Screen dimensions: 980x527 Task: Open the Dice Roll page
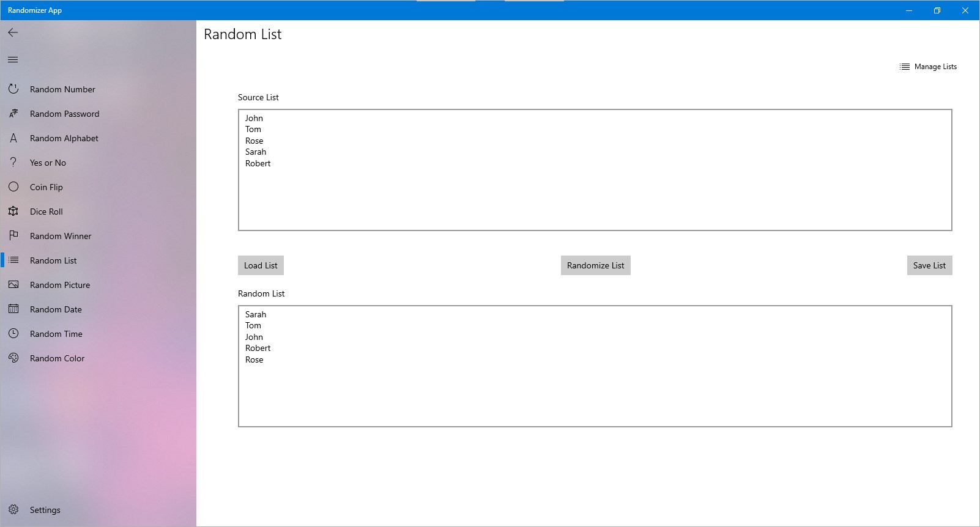point(98,212)
